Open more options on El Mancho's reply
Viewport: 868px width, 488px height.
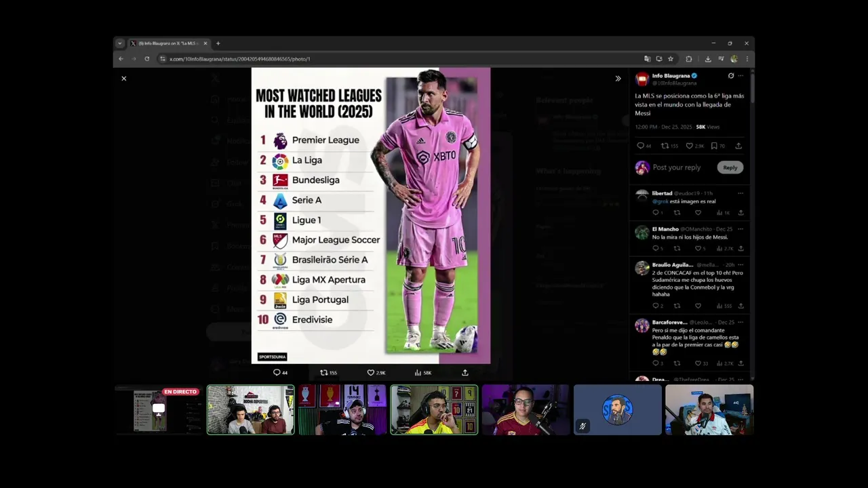[741, 229]
